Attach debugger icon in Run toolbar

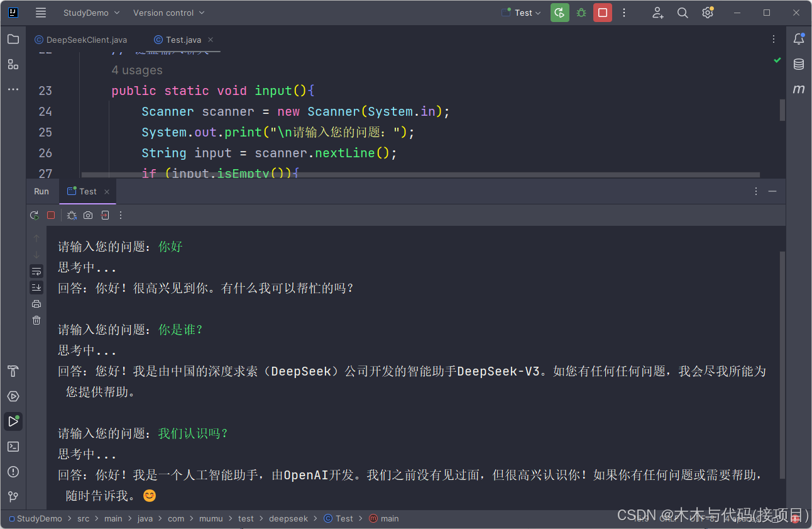72,215
